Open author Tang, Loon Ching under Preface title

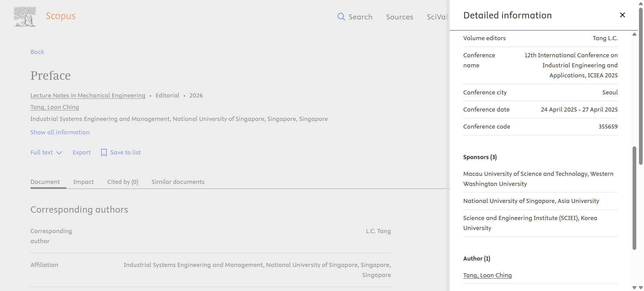(55, 107)
